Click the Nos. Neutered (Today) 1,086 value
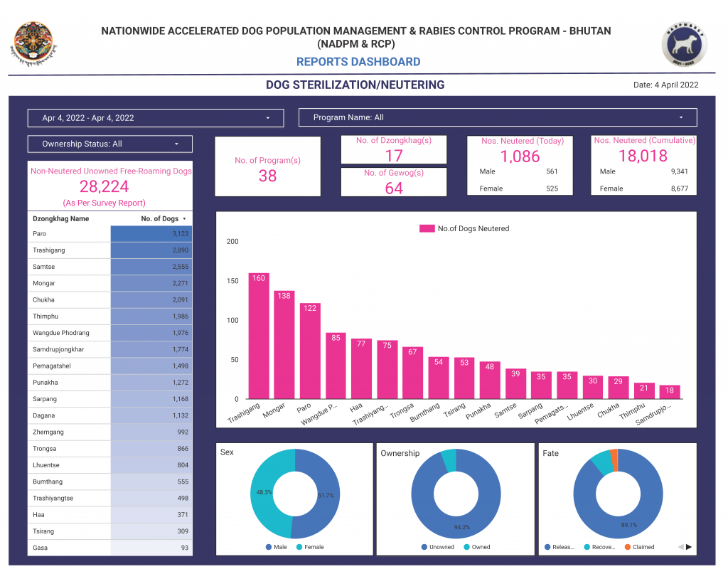The width and height of the screenshot is (728, 574). coord(520,156)
